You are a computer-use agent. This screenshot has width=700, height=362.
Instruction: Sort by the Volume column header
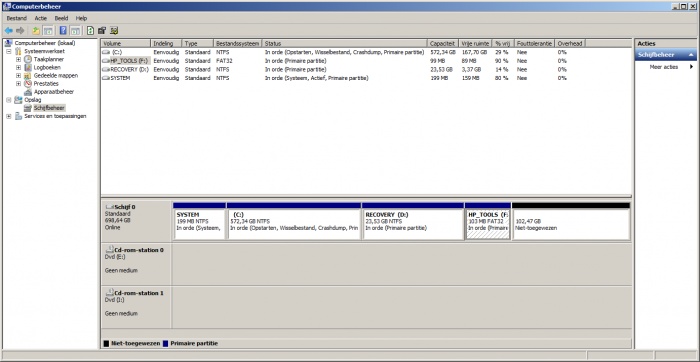point(126,43)
